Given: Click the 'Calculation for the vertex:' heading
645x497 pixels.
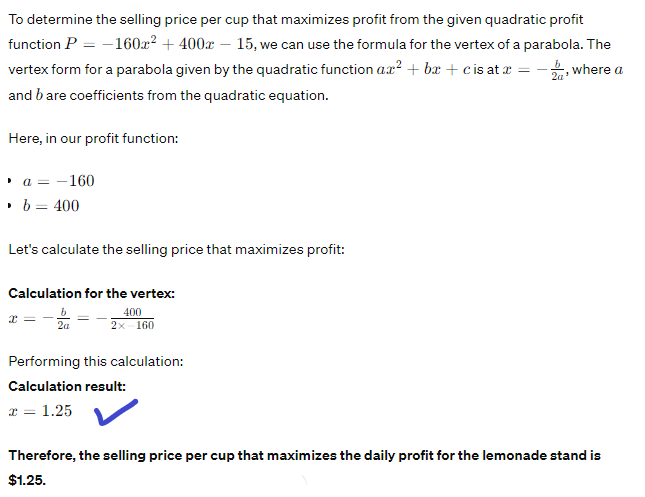Looking at the screenshot, I should click(x=91, y=294).
